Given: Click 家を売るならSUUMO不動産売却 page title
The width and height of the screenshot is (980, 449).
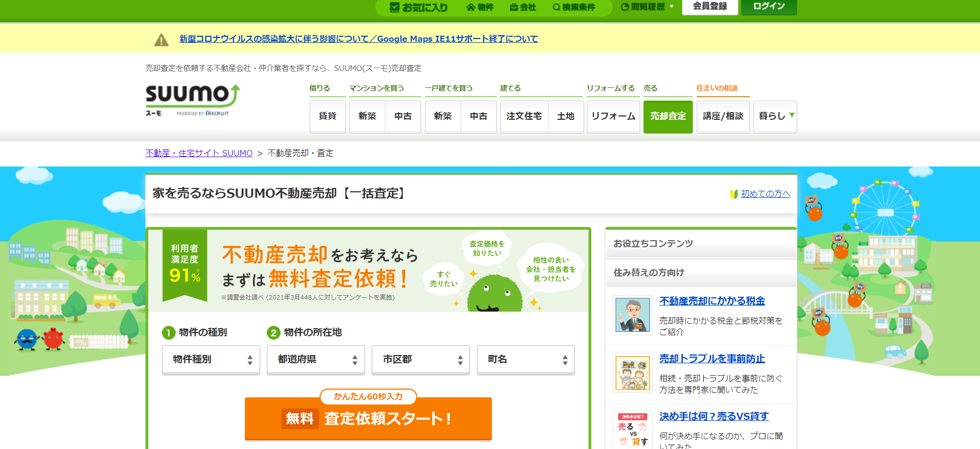Looking at the screenshot, I should click(280, 193).
